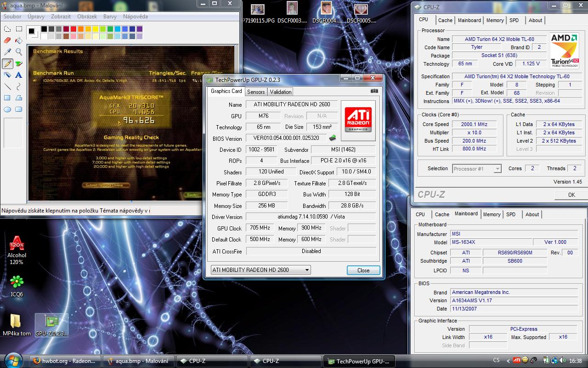This screenshot has width=588, height=368.
Task: Click the BIOS save chip icon in GPU-Z
Action: pos(332,138)
